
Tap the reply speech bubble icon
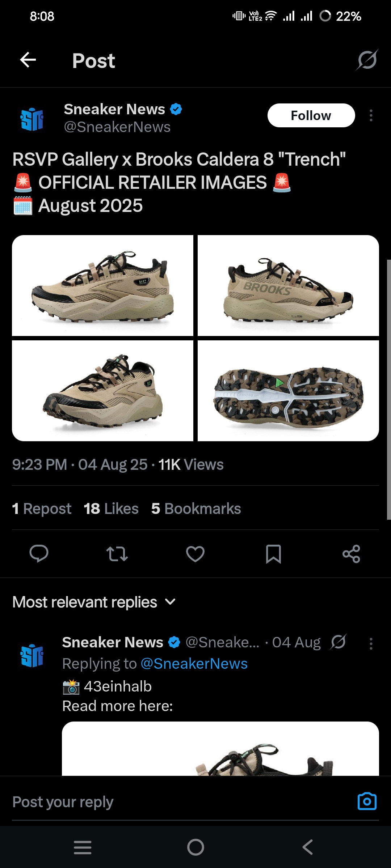coord(39,553)
